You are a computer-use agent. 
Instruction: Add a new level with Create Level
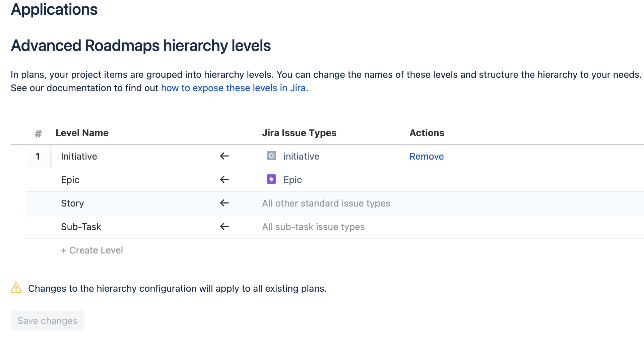coord(92,250)
